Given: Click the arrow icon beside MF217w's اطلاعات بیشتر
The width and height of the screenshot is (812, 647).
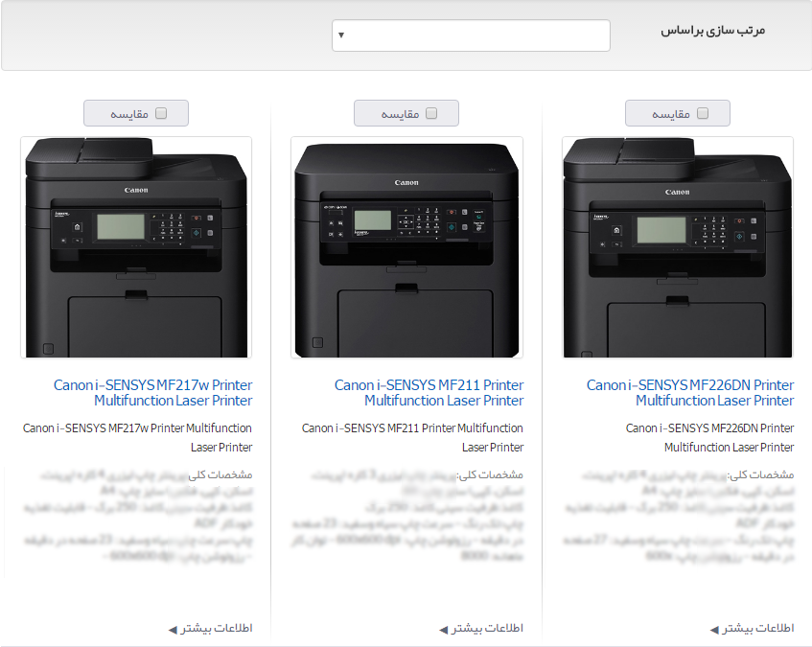Looking at the screenshot, I should (173, 629).
